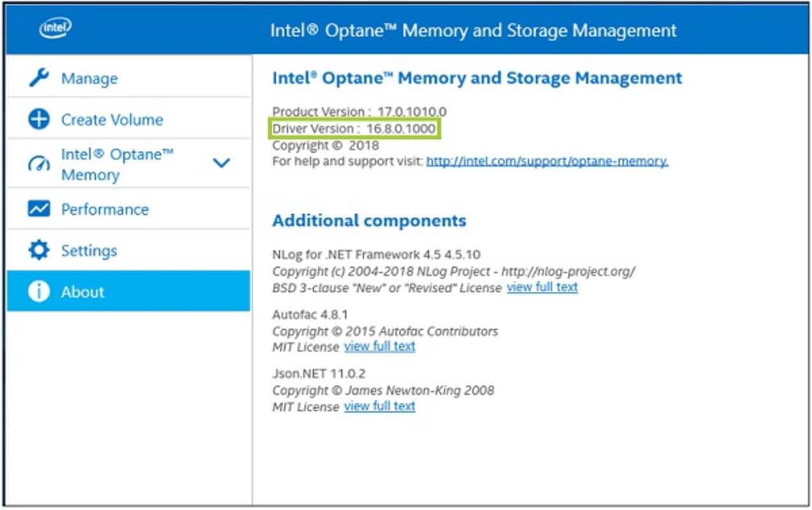Select the About menu entry
The image size is (812, 510).
coord(128,291)
